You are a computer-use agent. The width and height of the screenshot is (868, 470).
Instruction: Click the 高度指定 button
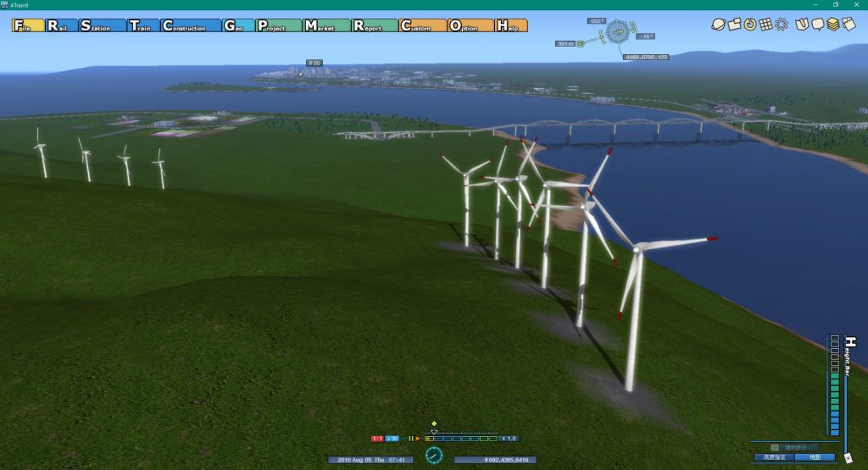point(775,457)
